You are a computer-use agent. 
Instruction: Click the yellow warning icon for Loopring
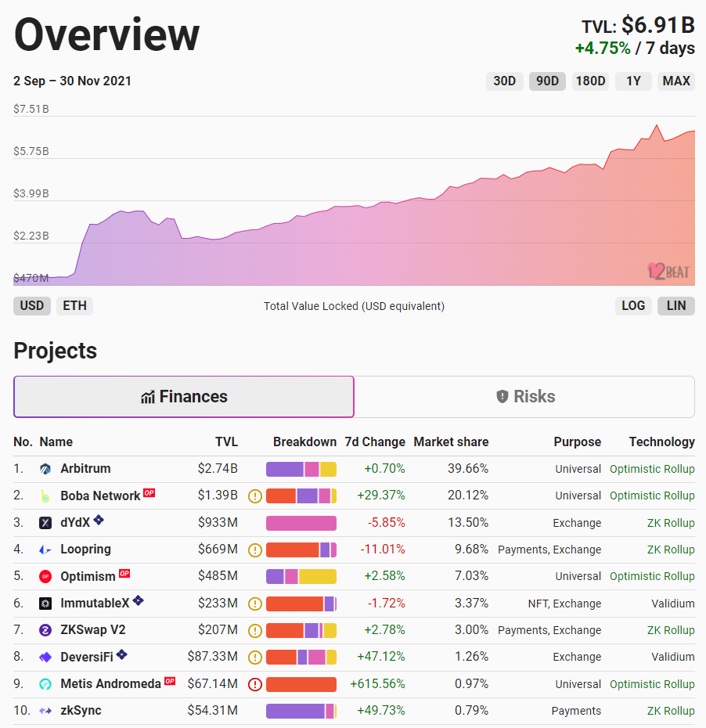pyautogui.click(x=254, y=550)
